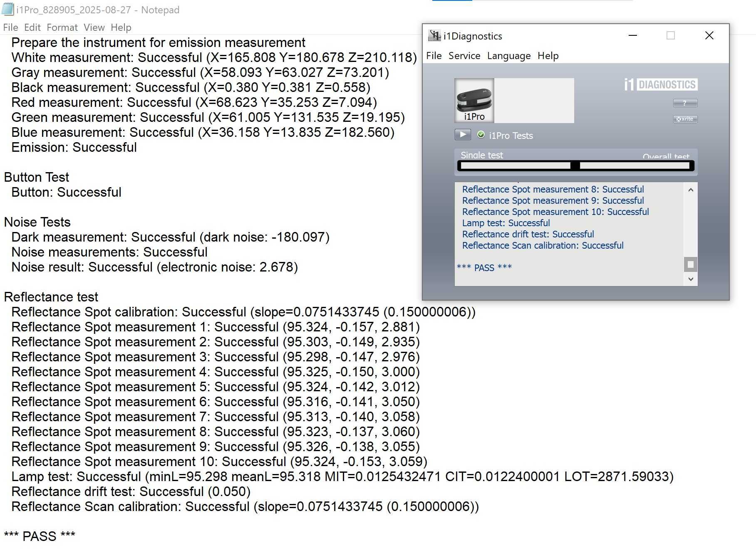Viewport: 756px width, 553px height.
Task: Click 'Reflectance Spot measurement 10' in log panel
Action: click(x=555, y=212)
